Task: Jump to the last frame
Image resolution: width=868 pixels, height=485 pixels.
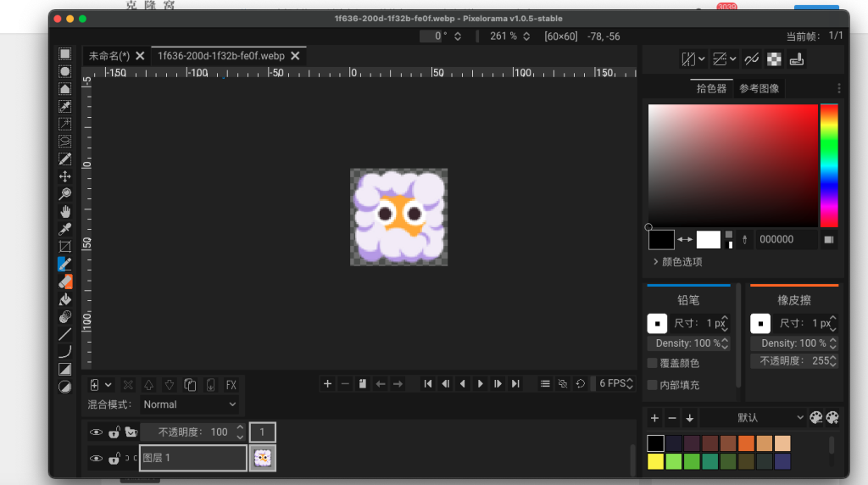Action: [515, 384]
